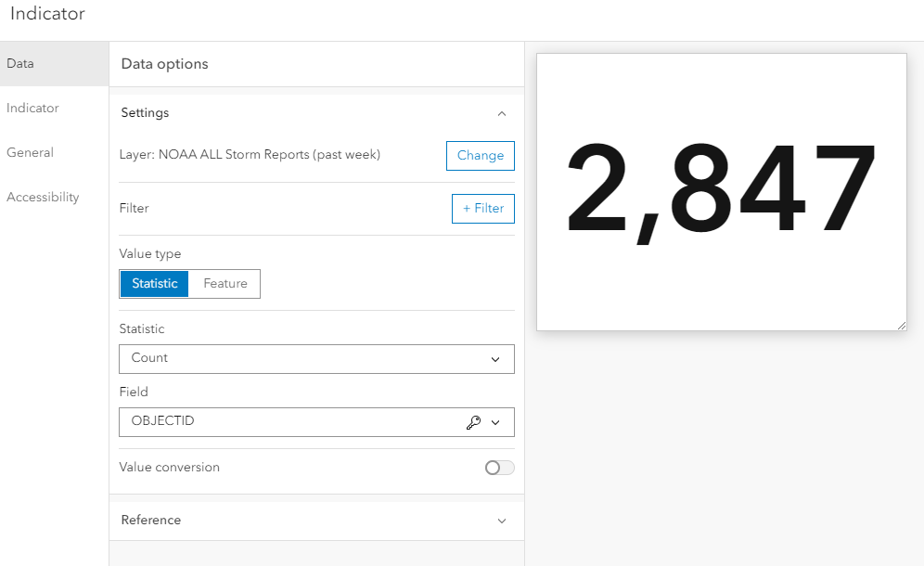924x566 pixels.
Task: Click the Indicator title at top left
Action: pos(47,14)
